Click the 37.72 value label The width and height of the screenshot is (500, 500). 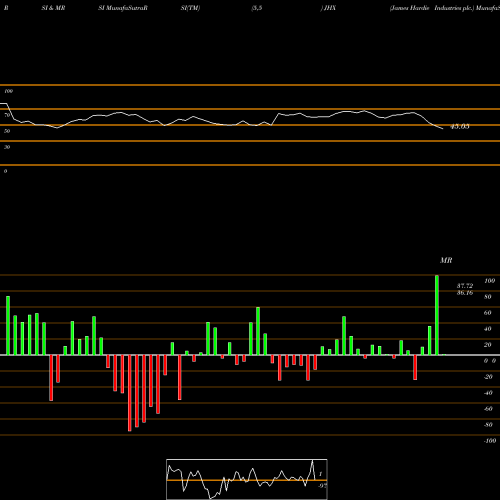pos(465,286)
